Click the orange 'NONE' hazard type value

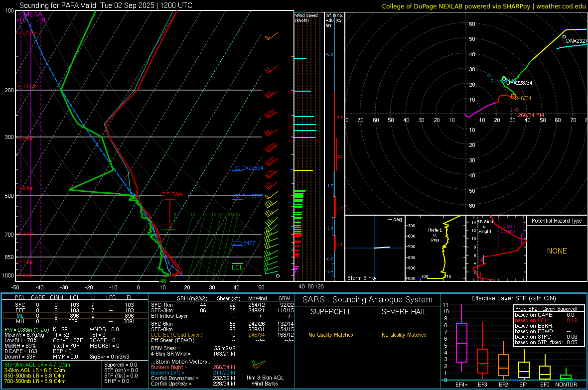[557, 251]
